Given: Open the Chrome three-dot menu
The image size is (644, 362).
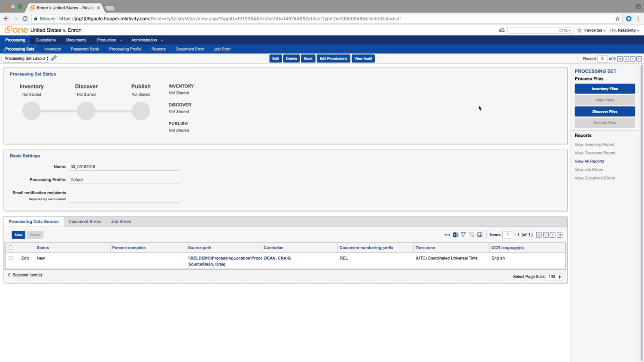Looking at the screenshot, I should (638, 19).
